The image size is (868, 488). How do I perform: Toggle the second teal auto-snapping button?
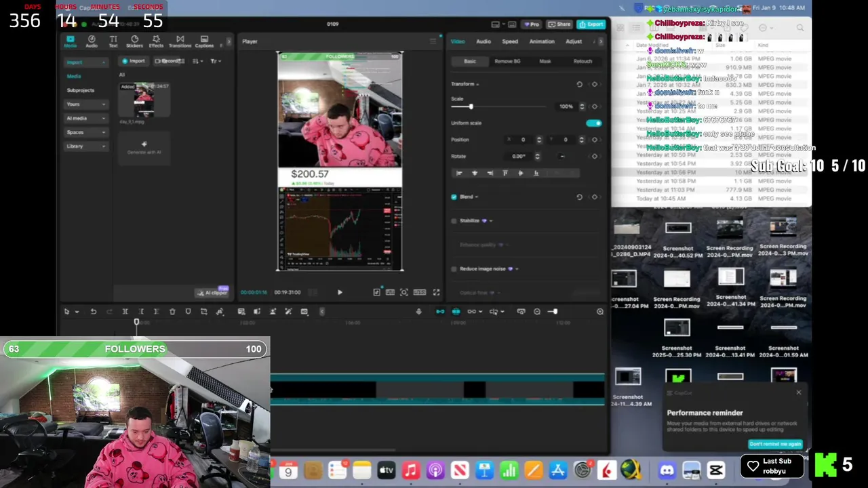pos(456,311)
